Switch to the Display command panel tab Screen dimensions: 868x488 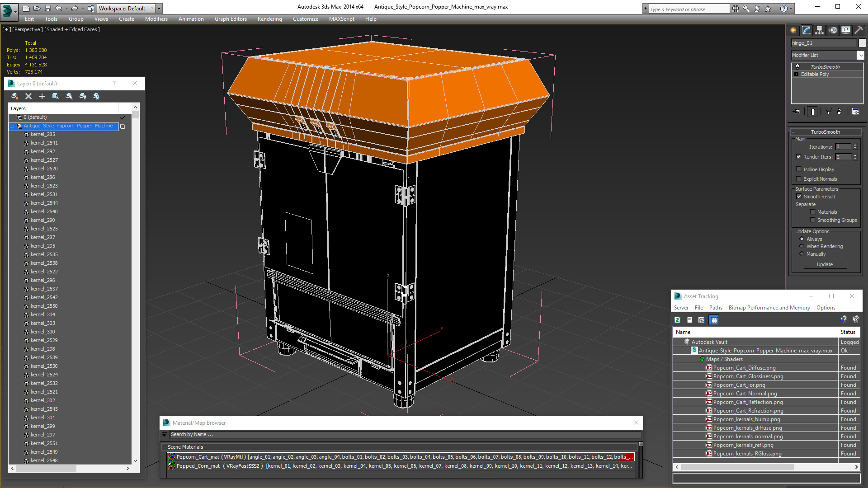coord(845,30)
